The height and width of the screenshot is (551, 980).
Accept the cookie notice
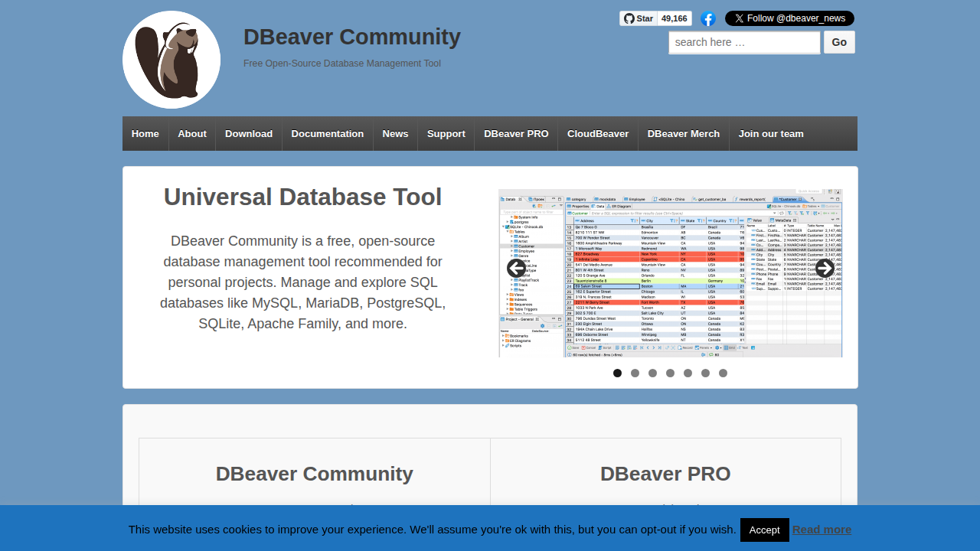pyautogui.click(x=764, y=530)
